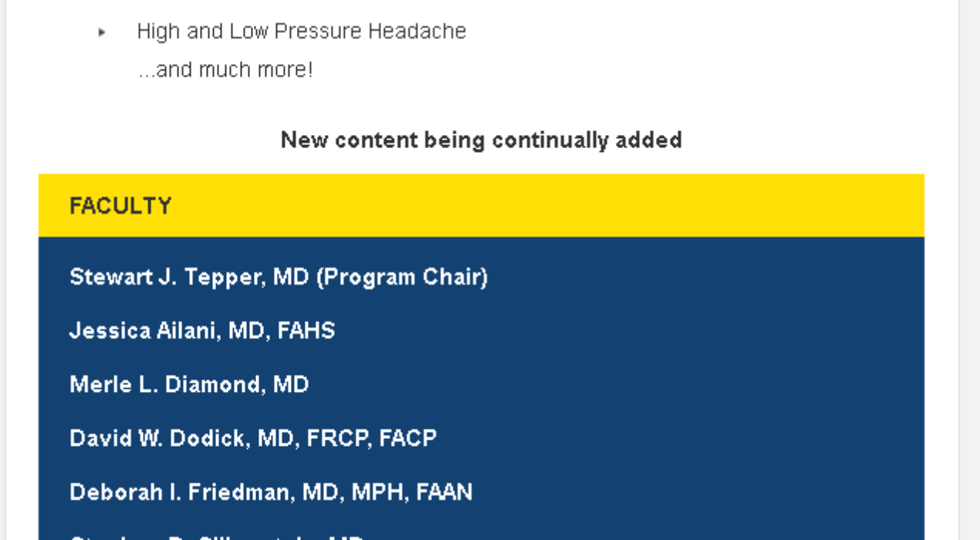Click the "...and much more!" text
The width and height of the screenshot is (980, 540).
coord(225,70)
